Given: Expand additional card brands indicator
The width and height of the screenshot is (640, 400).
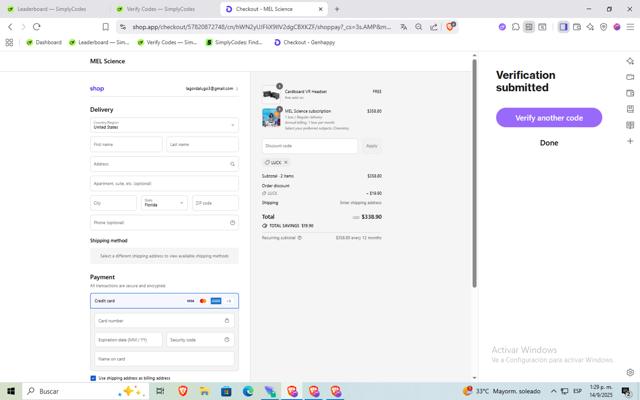Looking at the screenshot, I should pos(229,301).
